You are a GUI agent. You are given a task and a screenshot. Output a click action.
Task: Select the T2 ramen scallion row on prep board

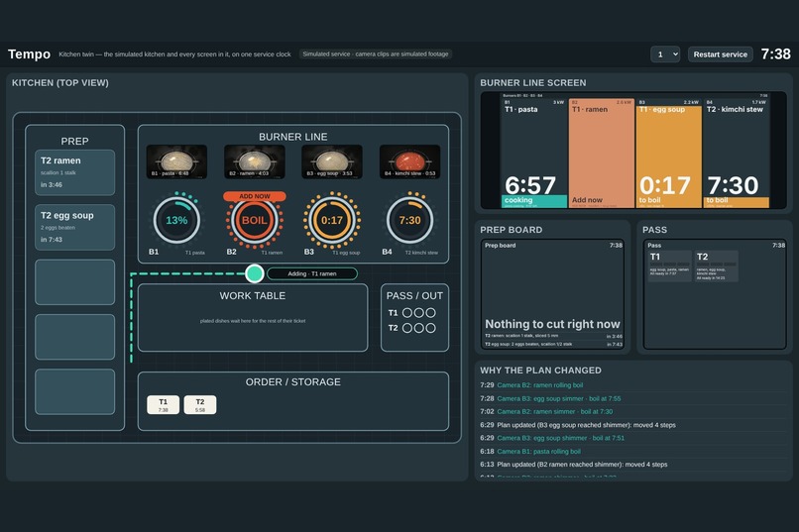(x=553, y=336)
